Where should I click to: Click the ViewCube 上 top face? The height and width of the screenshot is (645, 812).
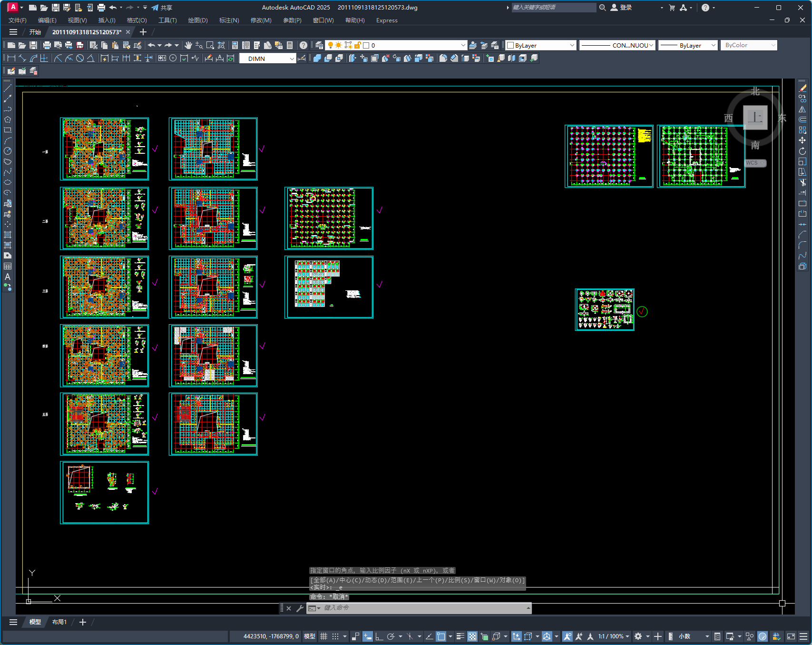click(x=755, y=118)
